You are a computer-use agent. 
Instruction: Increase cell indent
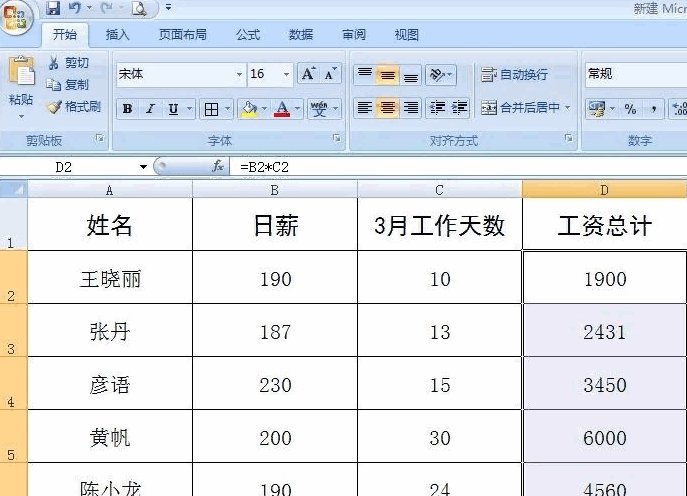coord(459,108)
